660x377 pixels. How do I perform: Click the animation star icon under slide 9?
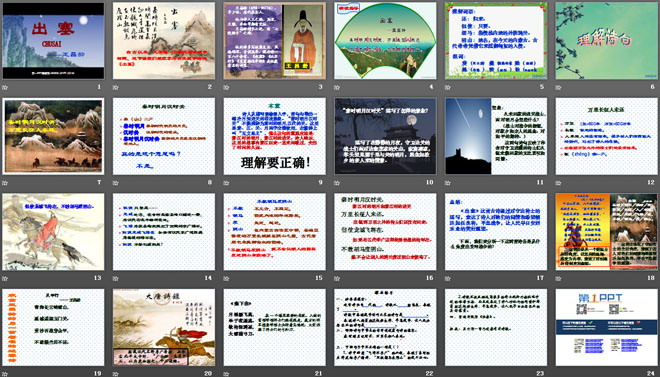(226, 183)
